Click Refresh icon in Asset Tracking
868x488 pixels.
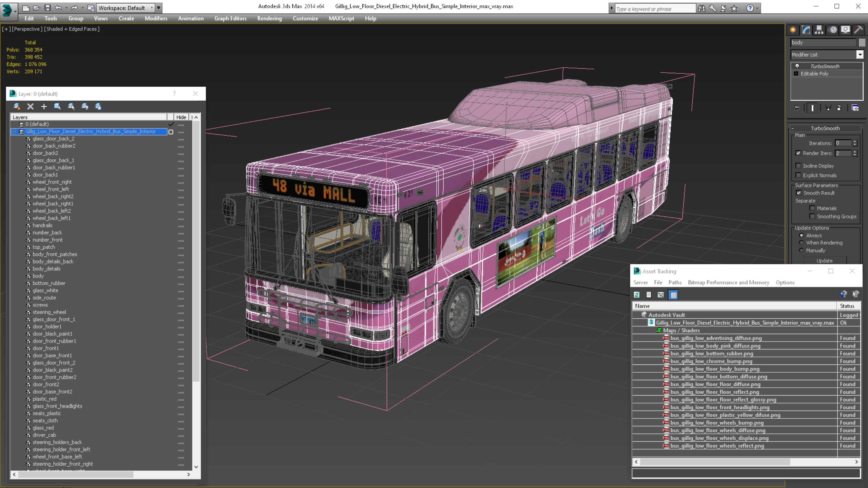point(637,295)
